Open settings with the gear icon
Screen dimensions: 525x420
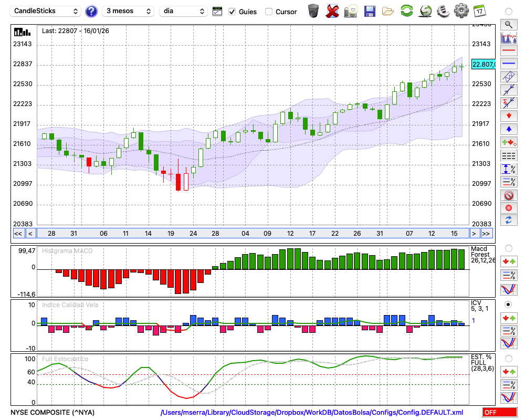coord(461,11)
